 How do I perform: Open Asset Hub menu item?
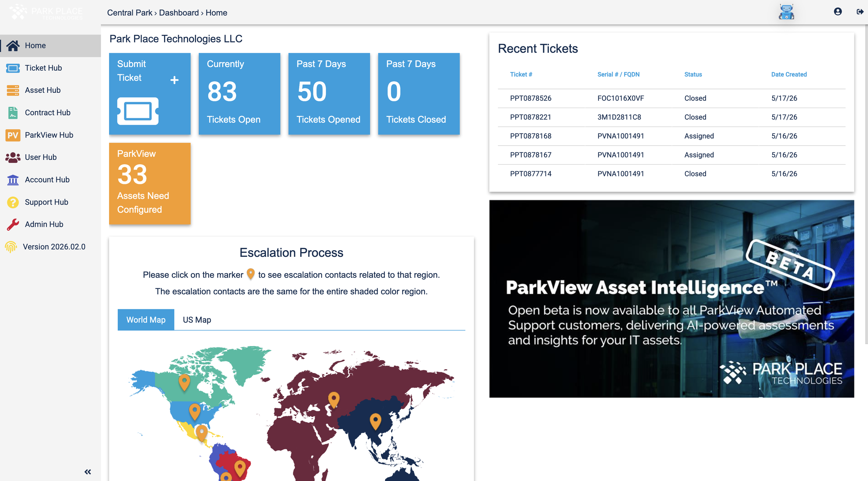(50, 90)
